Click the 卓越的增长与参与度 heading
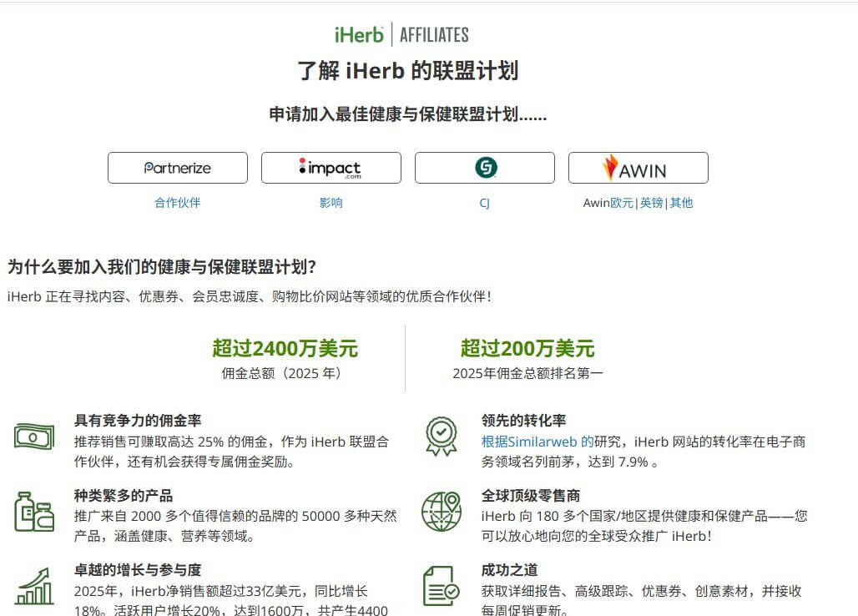The width and height of the screenshot is (858, 616). tap(138, 570)
